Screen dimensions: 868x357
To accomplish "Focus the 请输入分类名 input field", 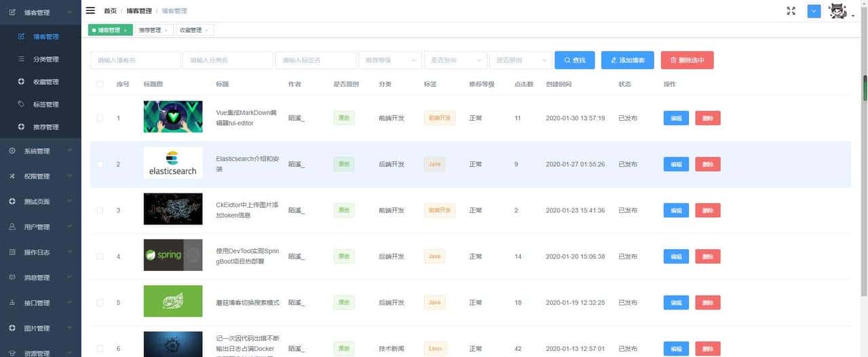I will click(x=228, y=60).
